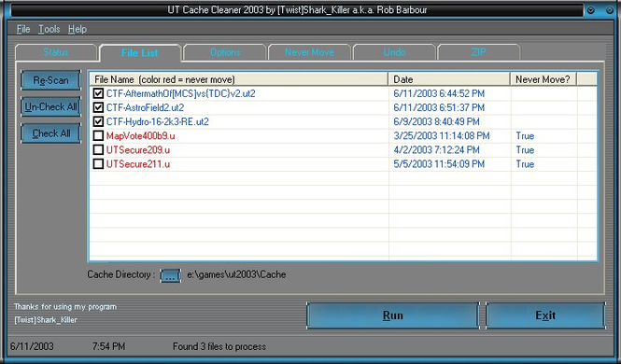Check the MapVote400b9.u file box
The image size is (621, 364).
pyautogui.click(x=98, y=135)
